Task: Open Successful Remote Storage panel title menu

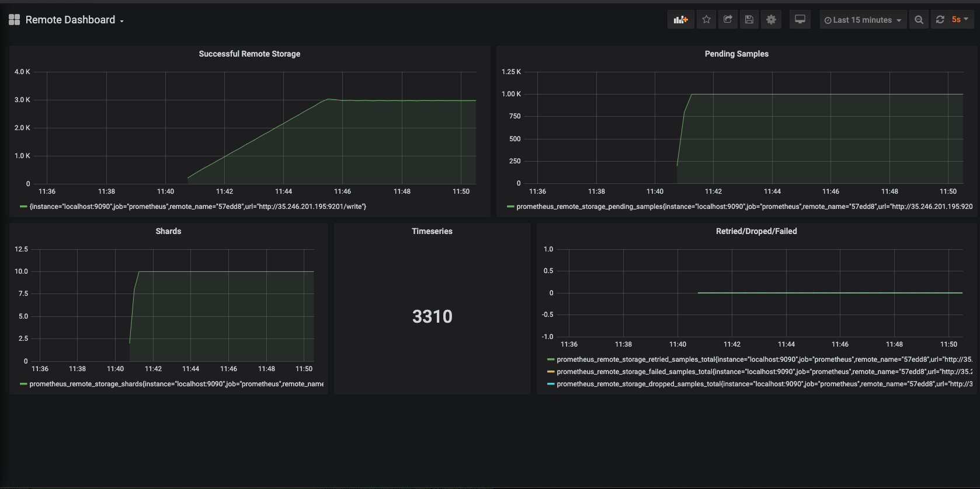Action: coord(249,54)
